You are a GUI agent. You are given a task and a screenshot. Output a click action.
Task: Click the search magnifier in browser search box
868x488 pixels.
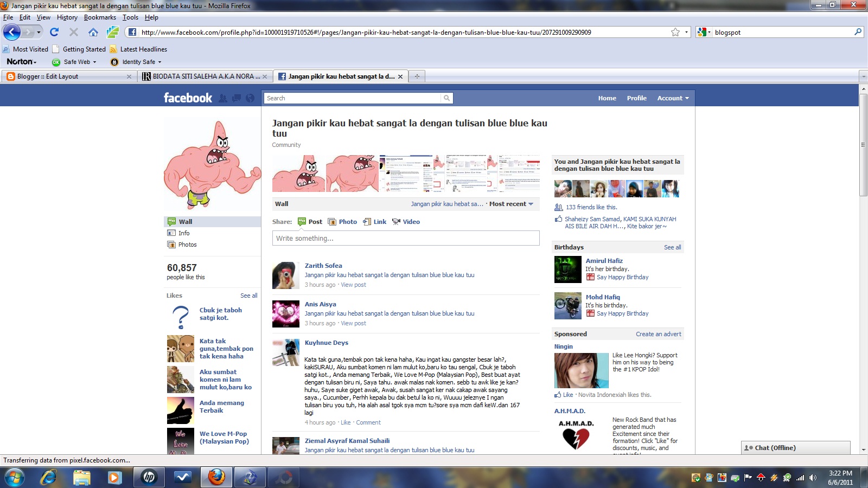coord(858,32)
